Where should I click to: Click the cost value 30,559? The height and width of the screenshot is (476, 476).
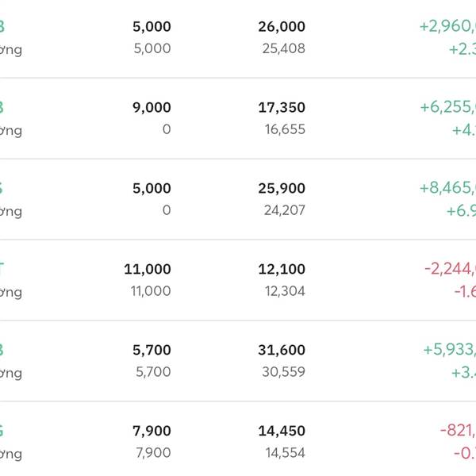(283, 372)
